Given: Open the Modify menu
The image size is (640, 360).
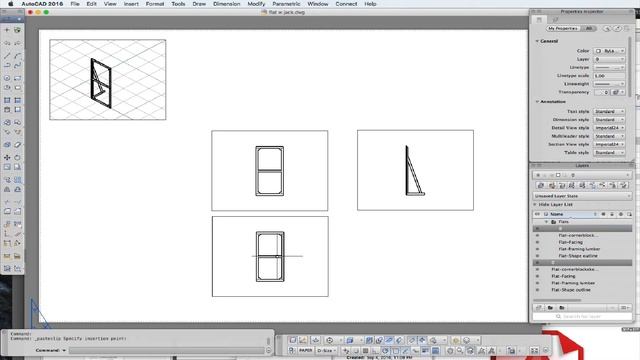Looking at the screenshot, I should pos(256,4).
